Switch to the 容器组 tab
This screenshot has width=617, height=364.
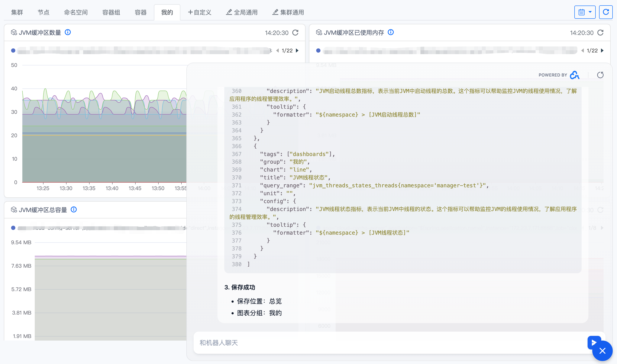click(111, 13)
